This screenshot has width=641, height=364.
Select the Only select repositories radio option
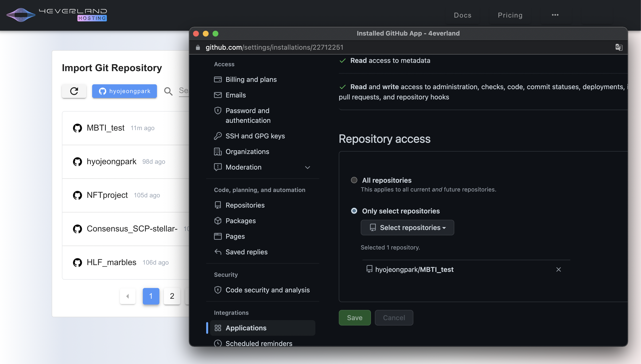tap(354, 211)
